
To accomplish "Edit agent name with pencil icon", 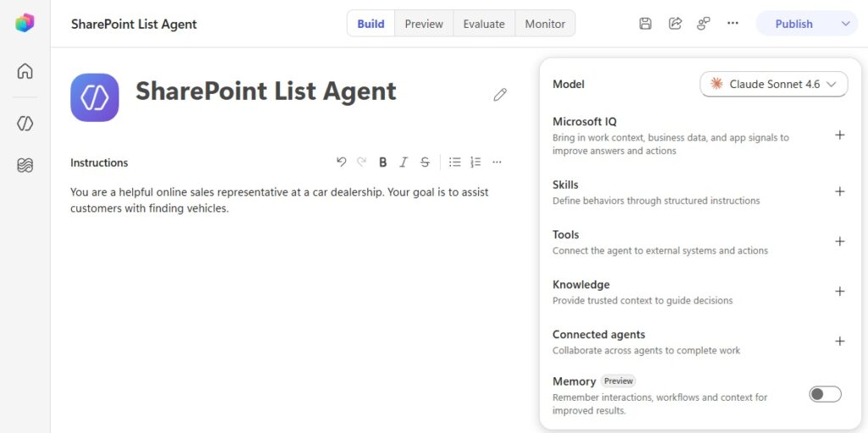I will [500, 95].
